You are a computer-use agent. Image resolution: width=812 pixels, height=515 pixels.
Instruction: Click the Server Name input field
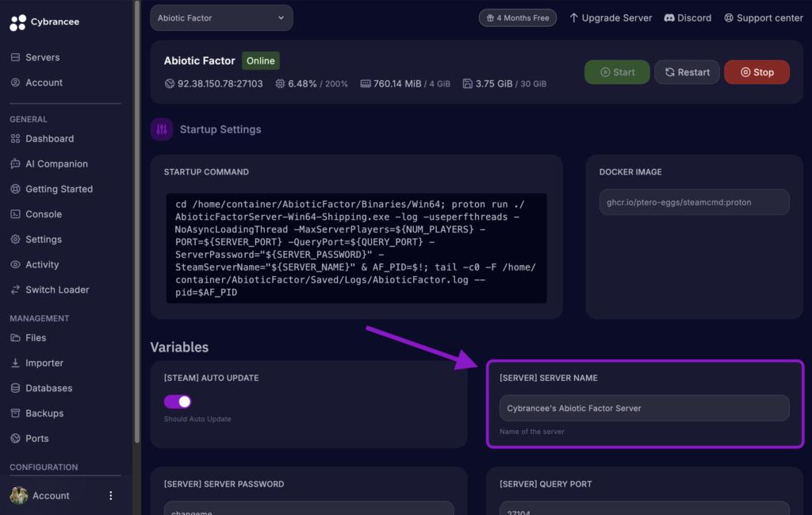pyautogui.click(x=644, y=408)
